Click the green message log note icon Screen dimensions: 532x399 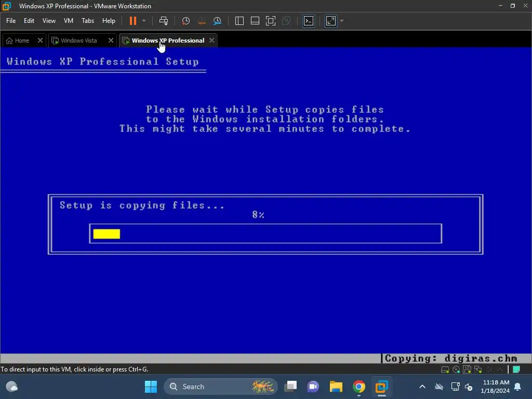pos(516,369)
